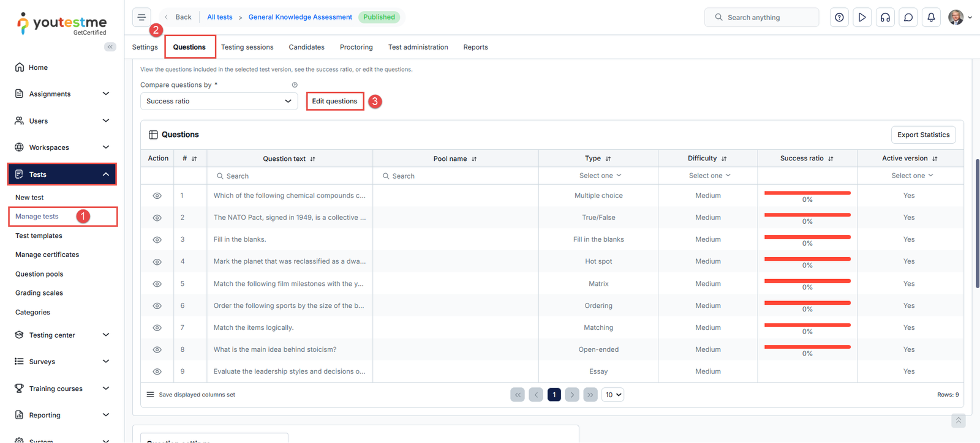This screenshot has height=443, width=980.
Task: Preview question 4 Hot spot eye icon
Action: pyautogui.click(x=157, y=262)
